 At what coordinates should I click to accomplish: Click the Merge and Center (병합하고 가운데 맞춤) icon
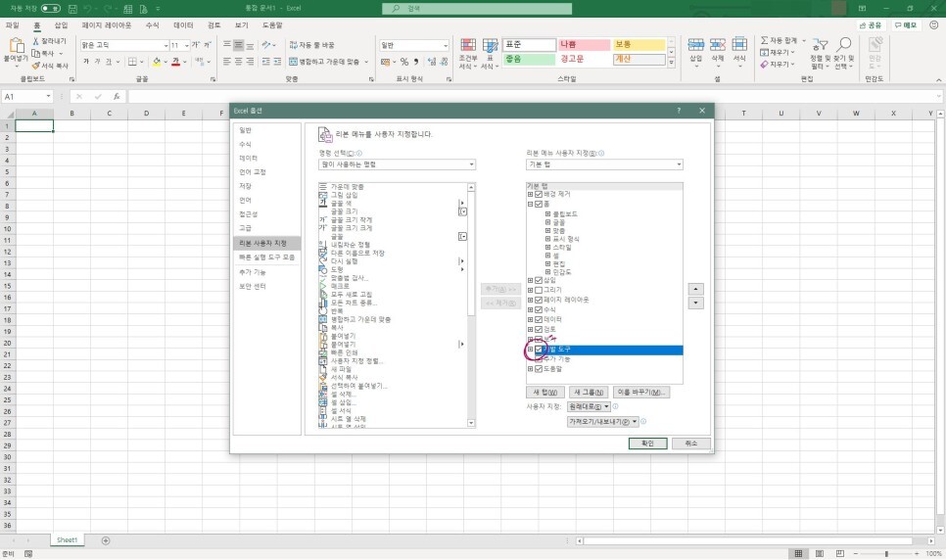click(293, 61)
